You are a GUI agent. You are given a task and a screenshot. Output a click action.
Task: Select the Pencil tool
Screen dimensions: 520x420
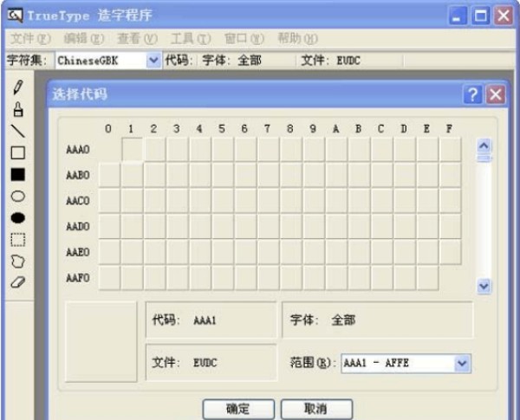pyautogui.click(x=18, y=87)
